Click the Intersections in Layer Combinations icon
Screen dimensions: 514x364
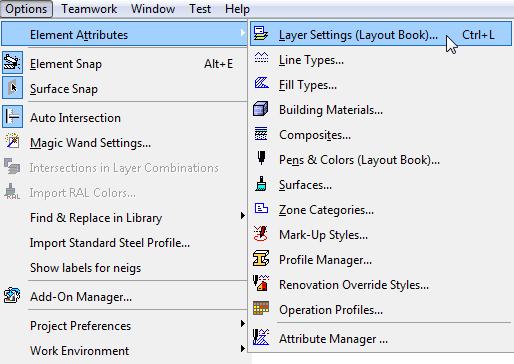12,166
